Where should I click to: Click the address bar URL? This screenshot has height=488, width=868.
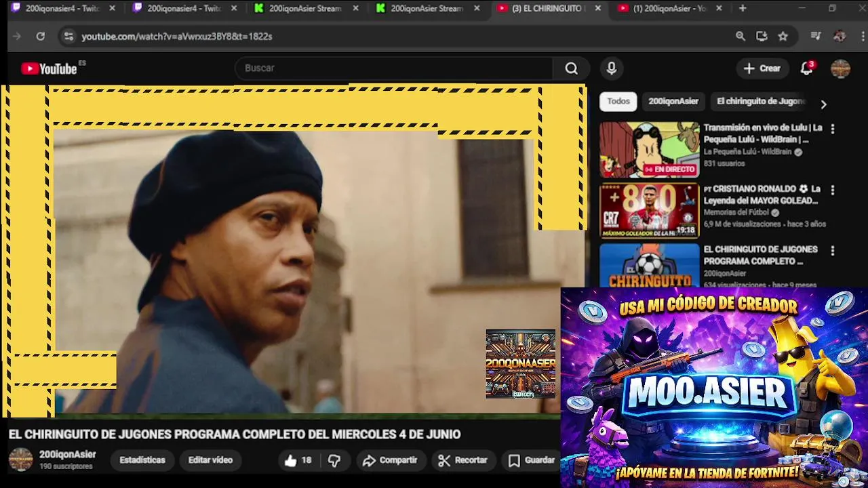177,37
